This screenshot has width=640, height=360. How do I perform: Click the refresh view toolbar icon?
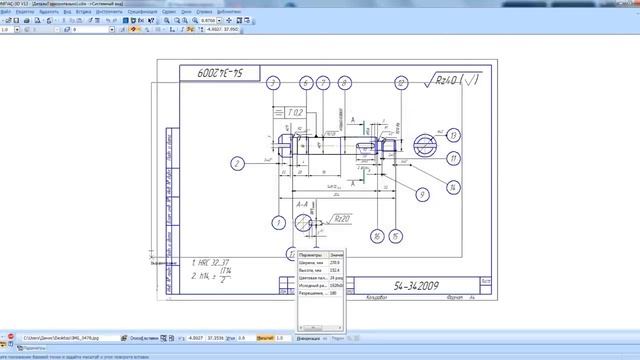click(247, 20)
